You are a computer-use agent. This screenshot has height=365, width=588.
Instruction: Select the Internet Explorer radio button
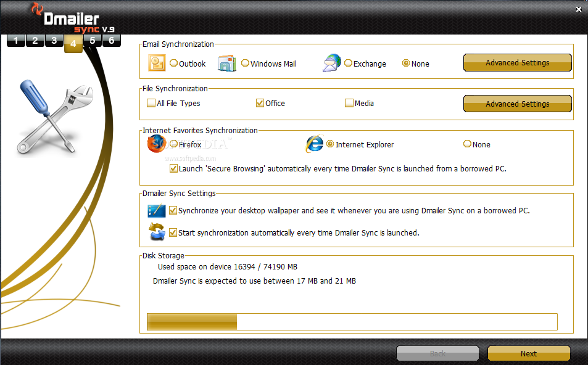tap(330, 144)
